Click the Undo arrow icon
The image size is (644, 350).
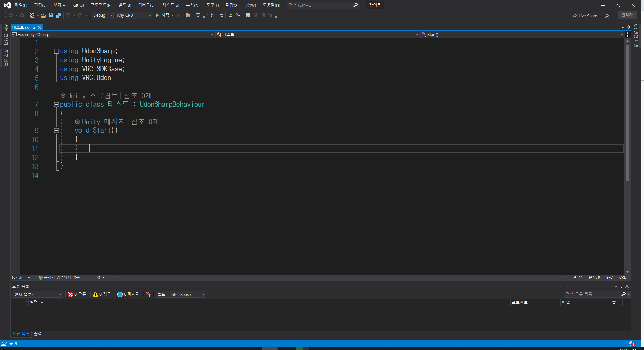click(68, 15)
